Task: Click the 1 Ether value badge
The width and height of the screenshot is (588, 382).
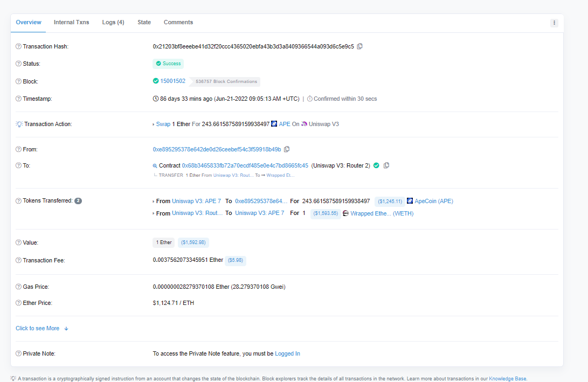Action: [x=163, y=242]
